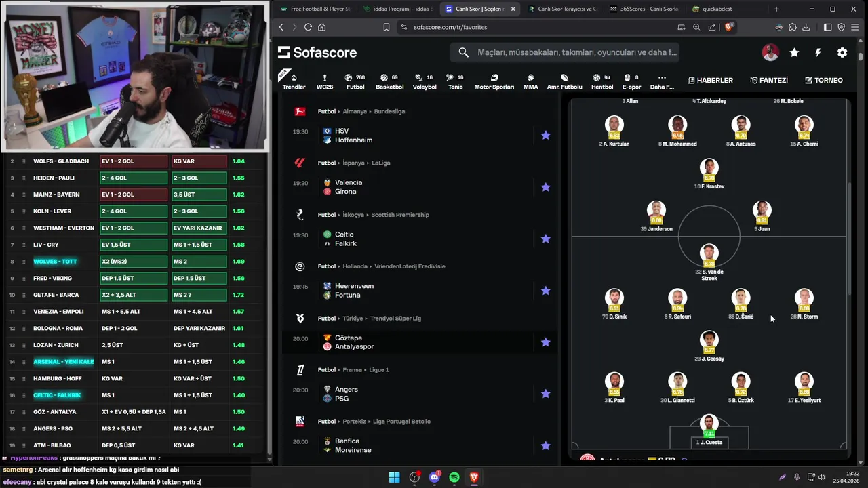Select player Janderson in the lineup
Viewport: 868px width, 488px height.
pyautogui.click(x=656, y=216)
